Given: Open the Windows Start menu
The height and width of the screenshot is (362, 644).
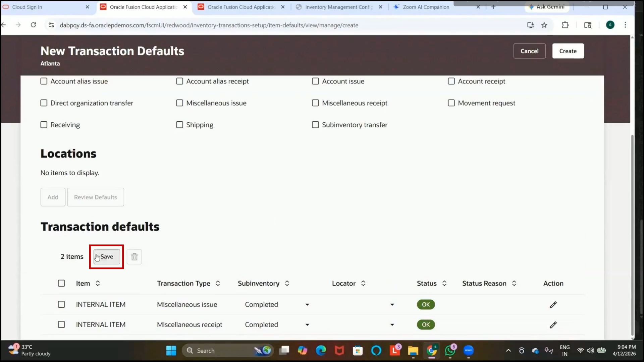Looking at the screenshot, I should [x=171, y=351].
